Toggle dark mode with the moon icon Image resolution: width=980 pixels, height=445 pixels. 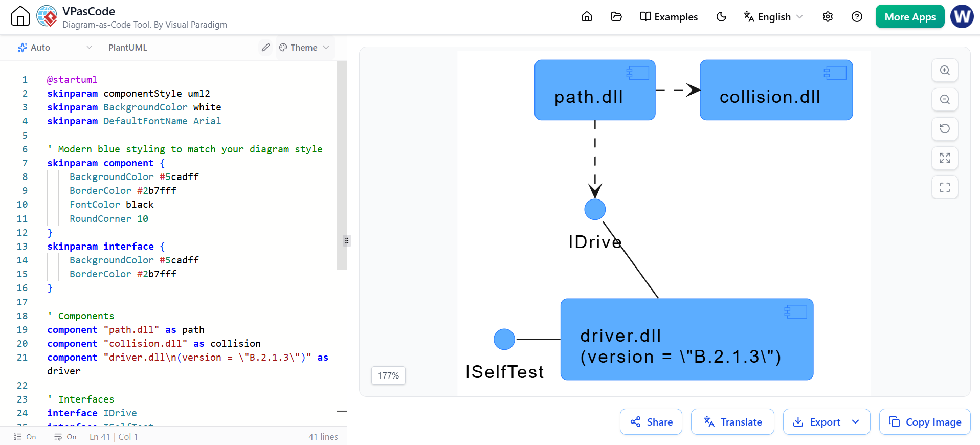click(721, 17)
